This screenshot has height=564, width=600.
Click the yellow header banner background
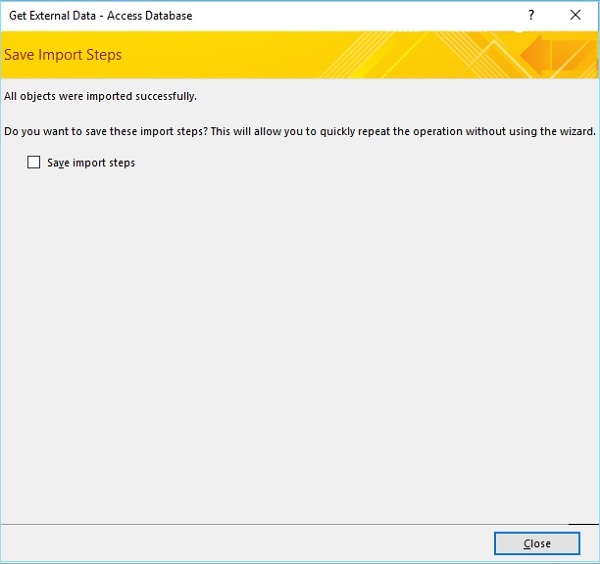[300, 55]
